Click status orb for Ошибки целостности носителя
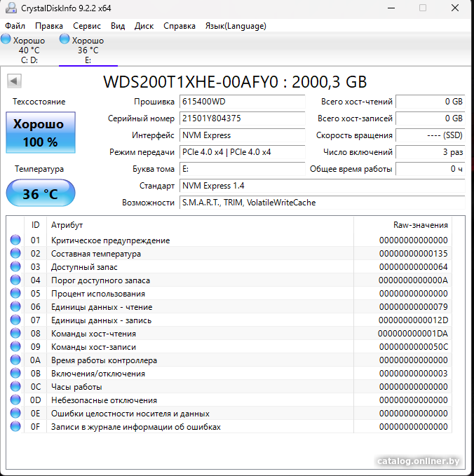The width and height of the screenshot is (474, 476). point(15,414)
